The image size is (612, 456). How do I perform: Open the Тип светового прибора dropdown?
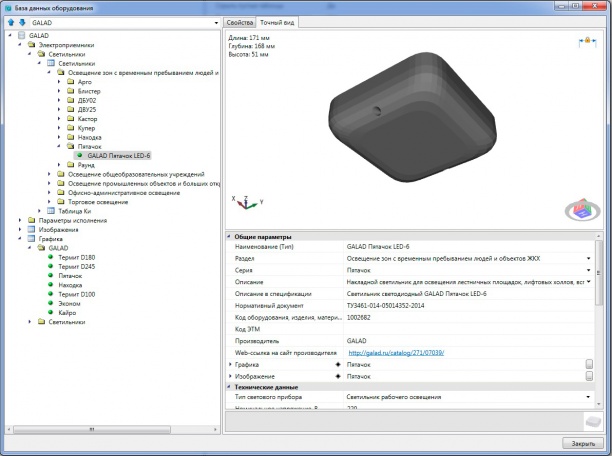pos(599,397)
